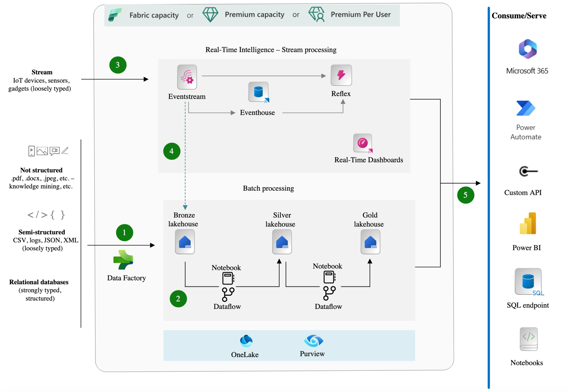Click the 'Relational databases' source heading
568x392 pixels.
coord(39,282)
